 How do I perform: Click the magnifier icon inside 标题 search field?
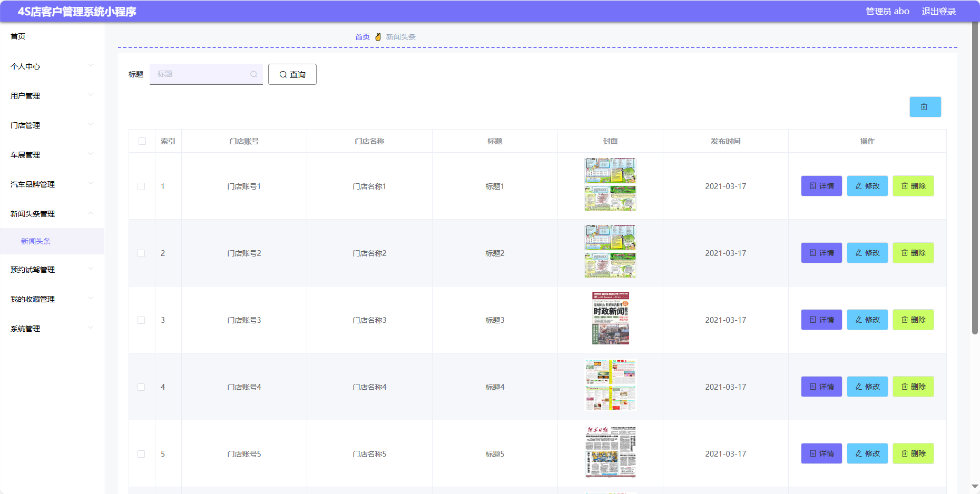pos(253,74)
